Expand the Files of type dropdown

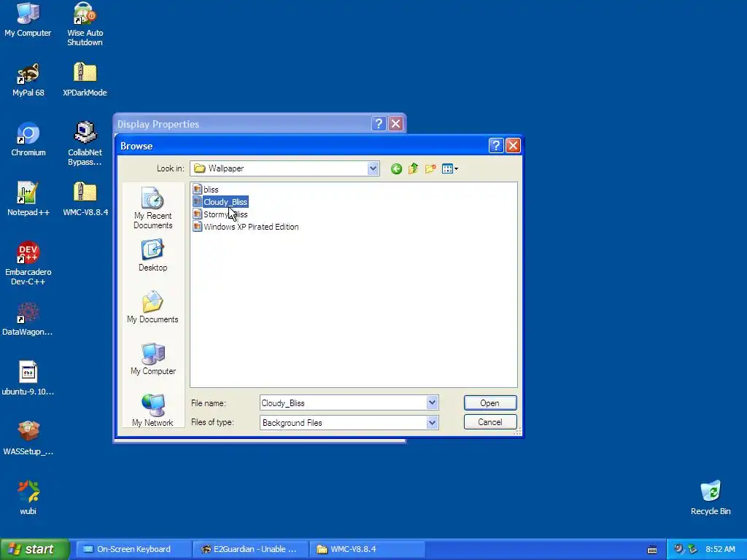(x=432, y=422)
